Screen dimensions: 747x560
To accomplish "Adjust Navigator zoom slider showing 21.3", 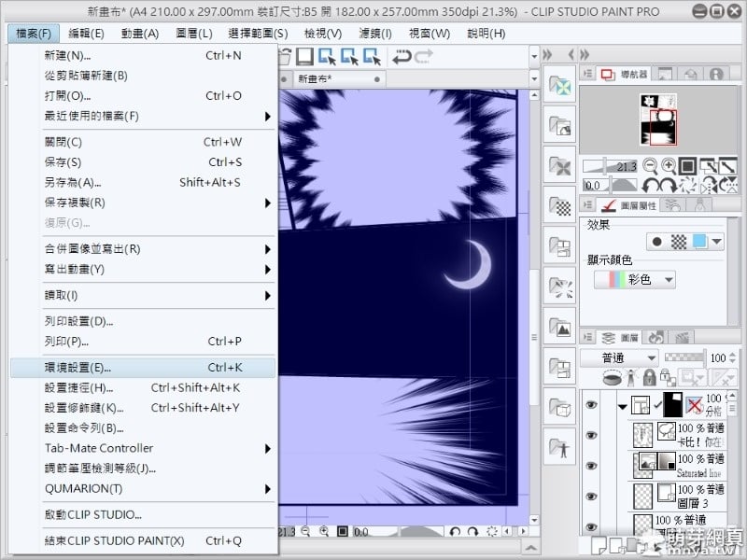I will pos(610,166).
